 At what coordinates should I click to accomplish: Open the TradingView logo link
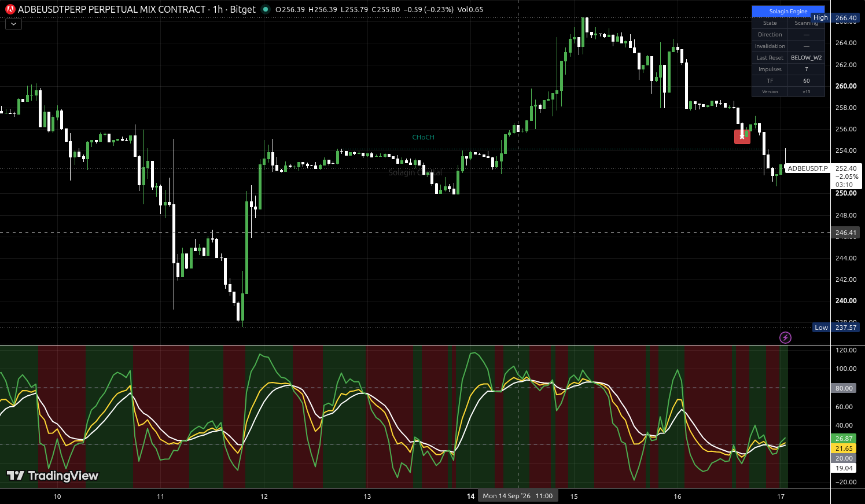point(53,476)
